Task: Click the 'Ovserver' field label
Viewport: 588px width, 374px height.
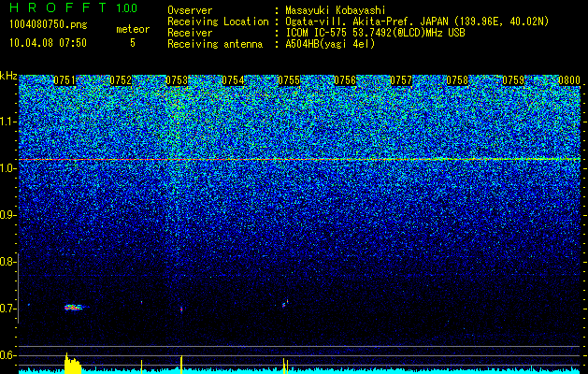Action: tap(190, 10)
